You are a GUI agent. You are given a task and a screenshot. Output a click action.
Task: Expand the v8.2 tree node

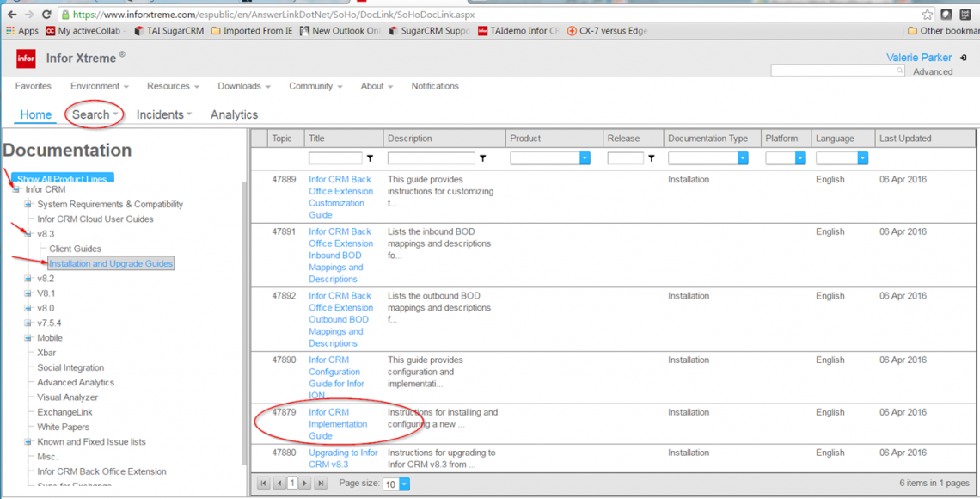click(28, 279)
